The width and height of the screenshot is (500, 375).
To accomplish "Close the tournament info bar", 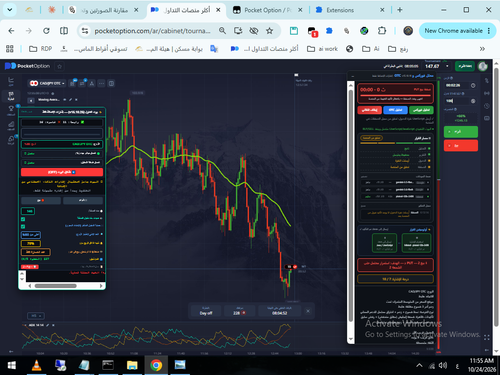I will tap(308, 311).
